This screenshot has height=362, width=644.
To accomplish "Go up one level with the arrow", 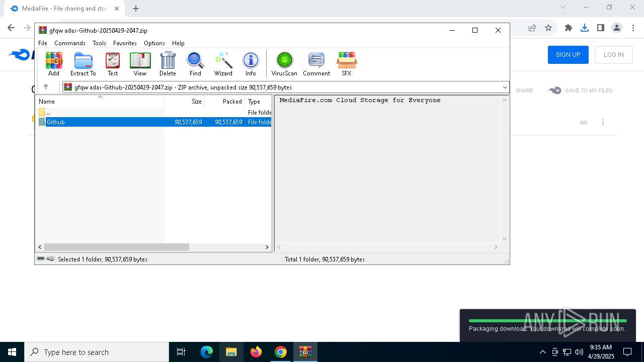I will [46, 87].
